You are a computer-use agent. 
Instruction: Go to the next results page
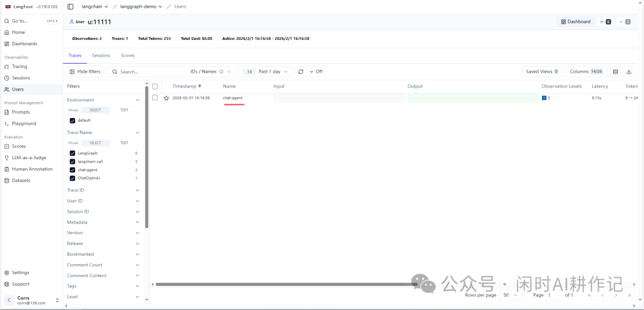[x=615, y=295]
